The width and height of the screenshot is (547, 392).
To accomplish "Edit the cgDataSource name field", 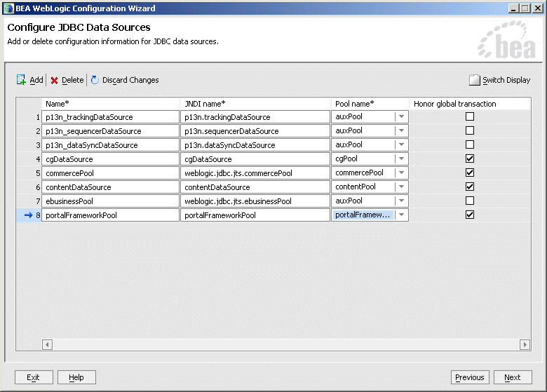I will (x=110, y=159).
